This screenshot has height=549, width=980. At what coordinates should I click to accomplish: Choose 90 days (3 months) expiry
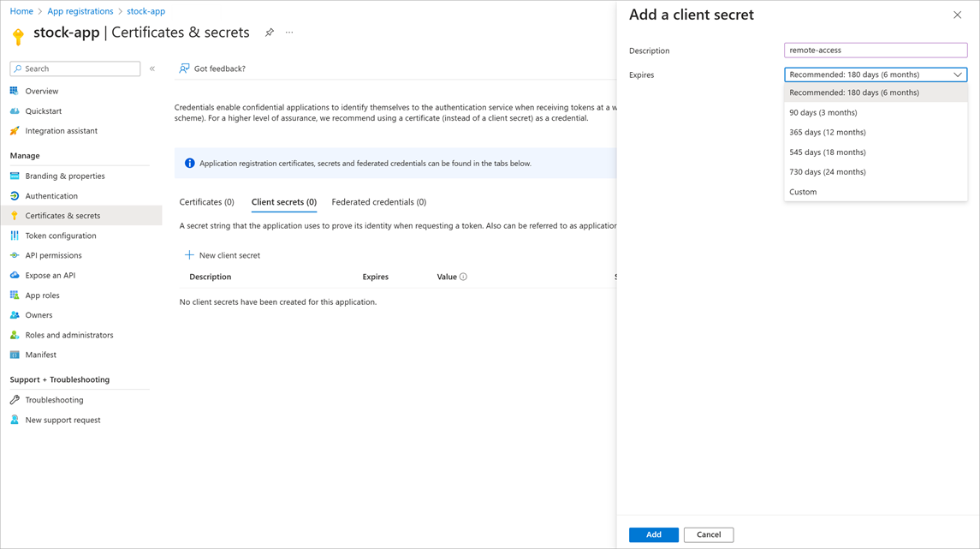pos(876,112)
